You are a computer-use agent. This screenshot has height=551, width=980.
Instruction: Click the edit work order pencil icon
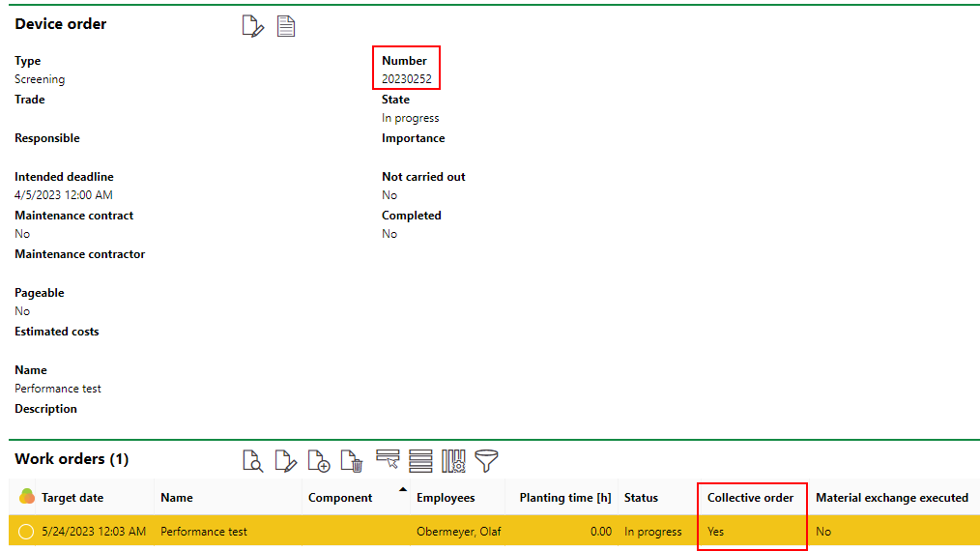point(285,461)
